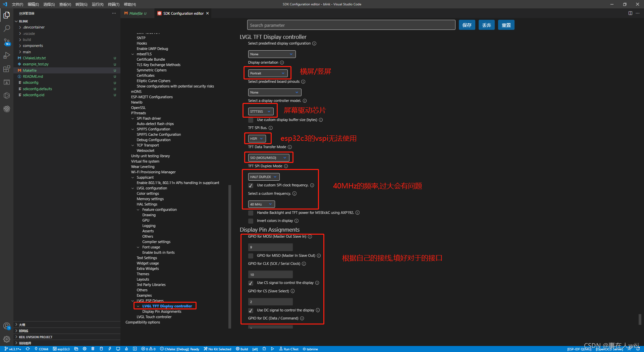The image size is (644, 352).
Task: Open the 终端(T) menu
Action: 114,4
